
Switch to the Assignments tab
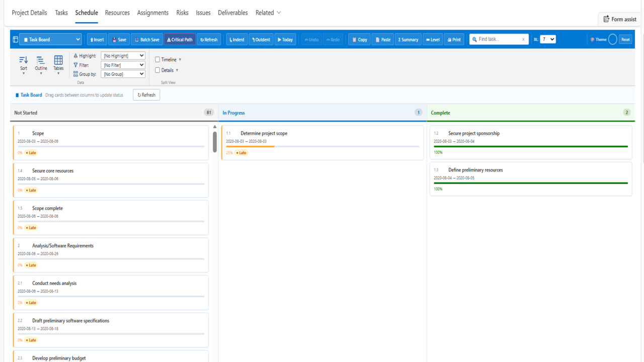coord(153,13)
